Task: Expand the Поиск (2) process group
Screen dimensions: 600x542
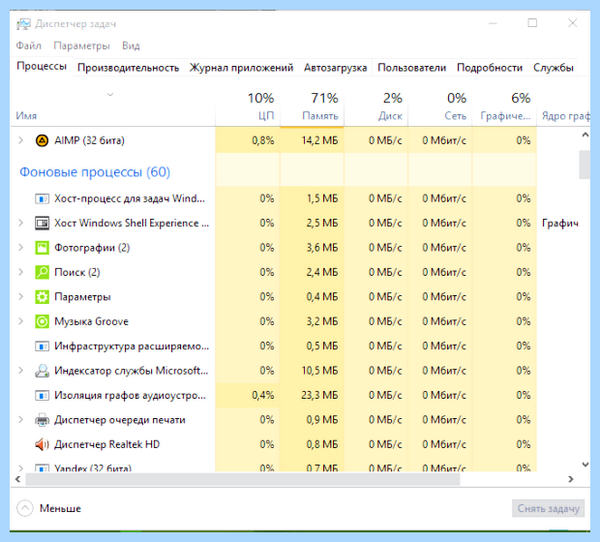Action: tap(21, 272)
